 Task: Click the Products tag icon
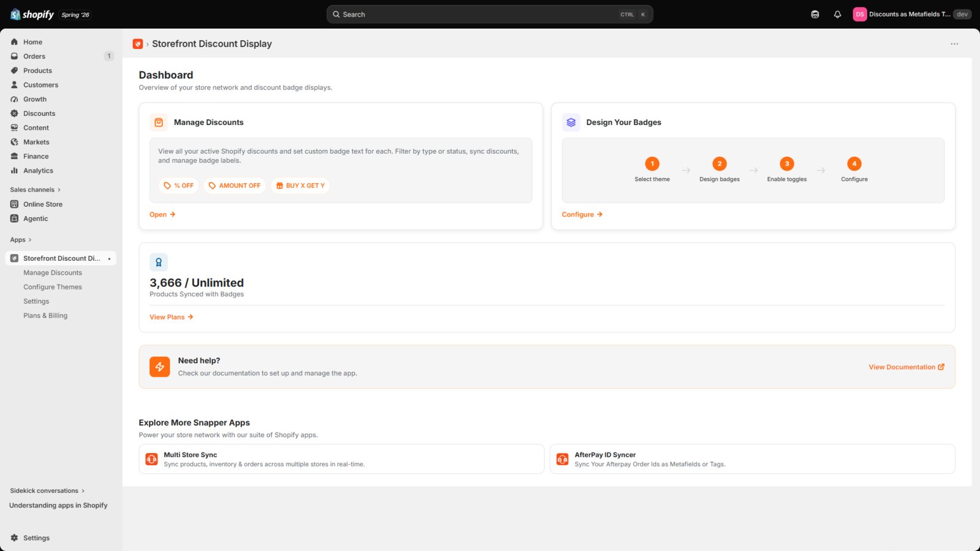click(14, 70)
